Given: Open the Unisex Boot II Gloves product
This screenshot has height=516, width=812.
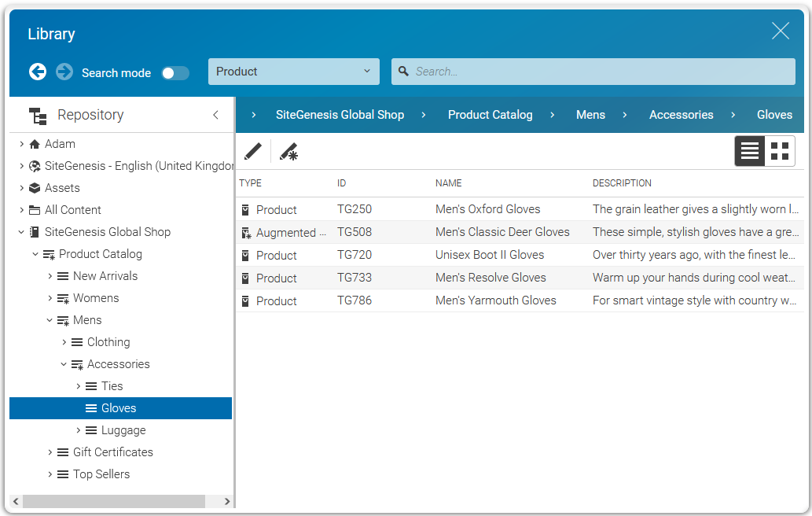Looking at the screenshot, I should click(489, 255).
